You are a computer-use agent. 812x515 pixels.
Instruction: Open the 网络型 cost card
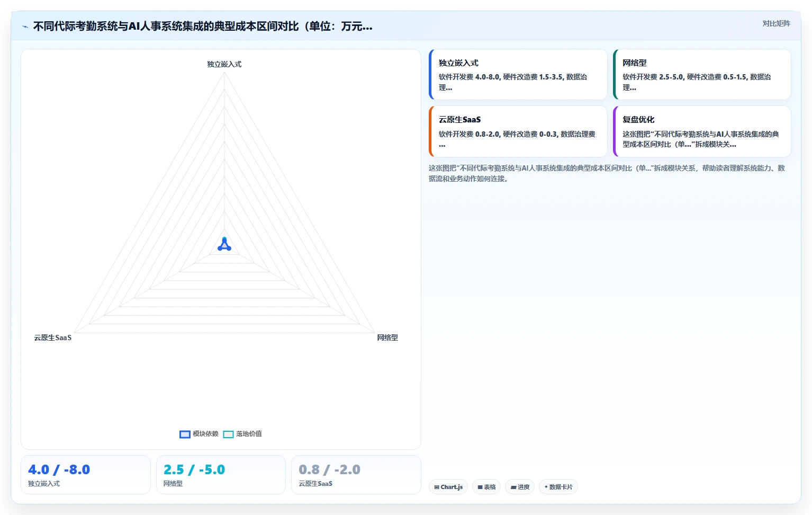pyautogui.click(x=702, y=75)
